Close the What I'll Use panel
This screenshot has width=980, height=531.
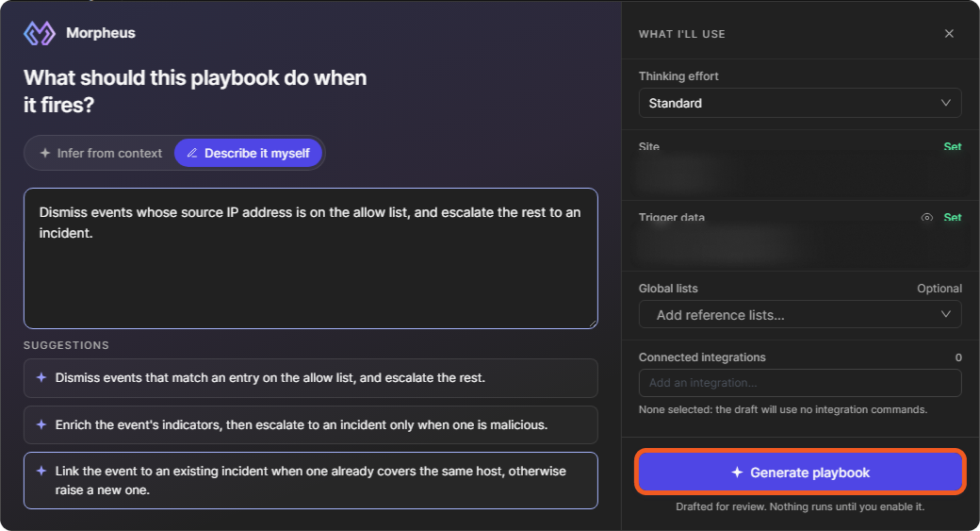point(949,34)
